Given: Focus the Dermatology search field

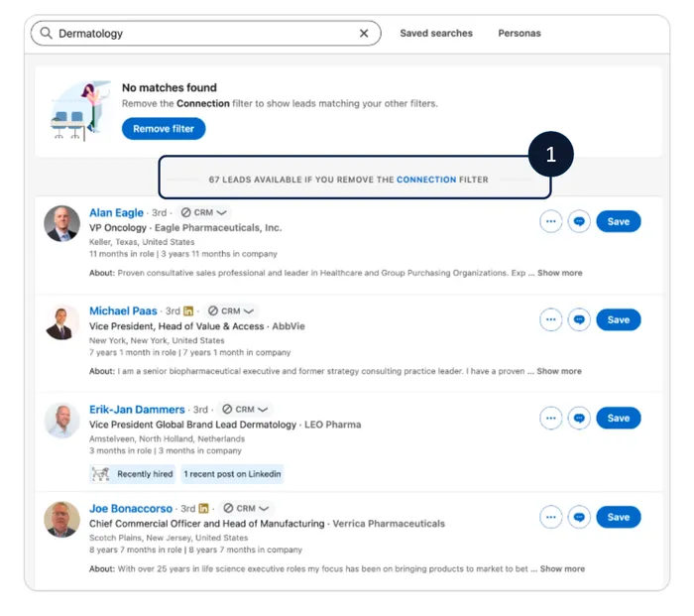Looking at the screenshot, I should pos(205,33).
